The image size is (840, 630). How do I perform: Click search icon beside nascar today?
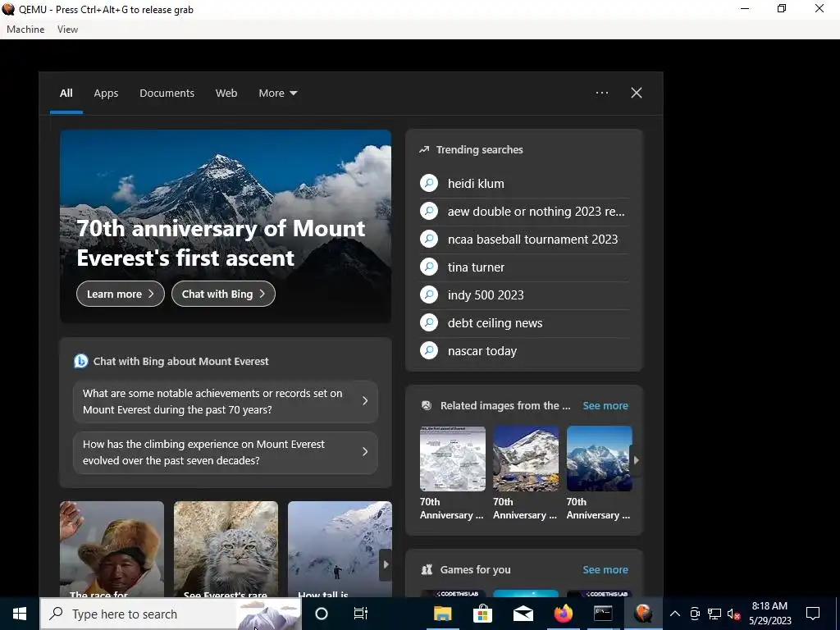coord(429,350)
